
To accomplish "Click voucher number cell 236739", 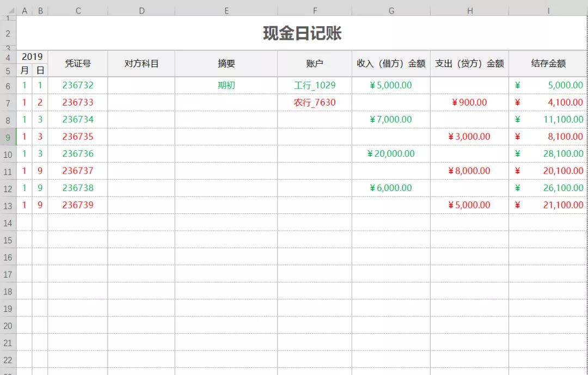I will [78, 205].
